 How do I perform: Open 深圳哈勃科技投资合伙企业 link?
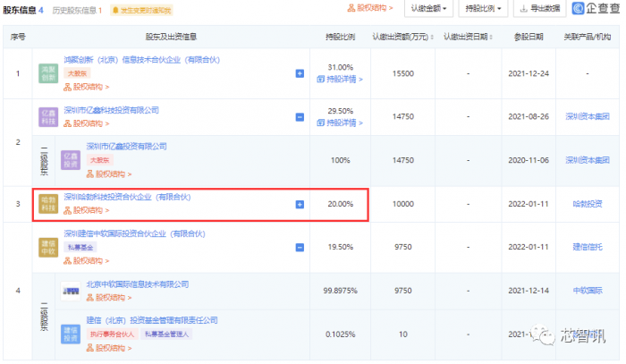(x=127, y=197)
